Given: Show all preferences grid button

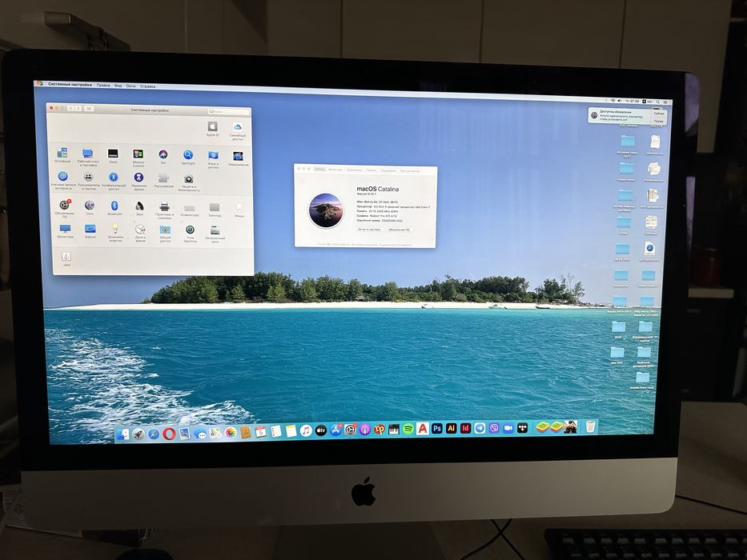Looking at the screenshot, I should [89, 109].
